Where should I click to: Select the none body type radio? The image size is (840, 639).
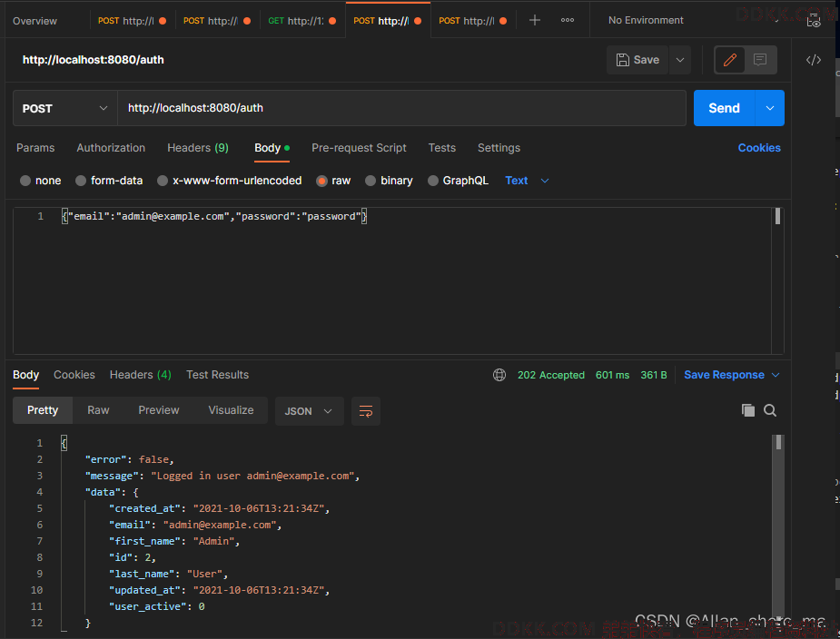pyautogui.click(x=25, y=181)
